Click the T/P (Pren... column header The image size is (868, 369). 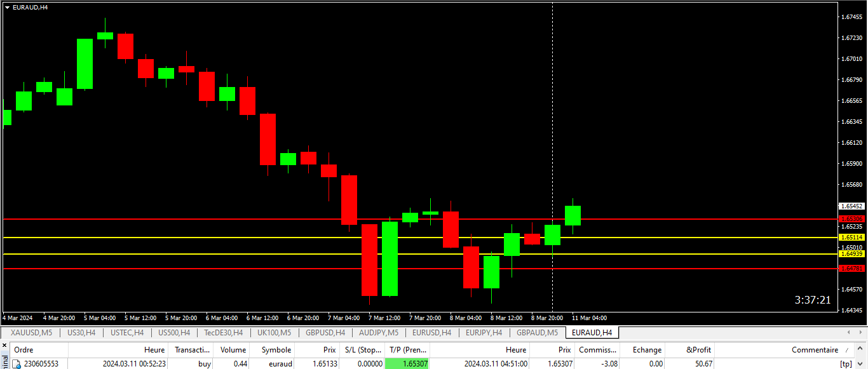(x=407, y=350)
